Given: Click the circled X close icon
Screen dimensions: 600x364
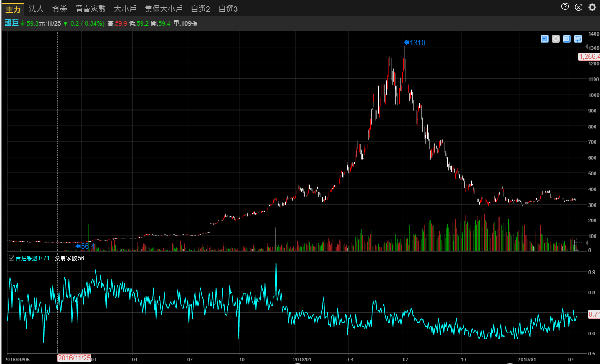Looking at the screenshot, I should (579, 7).
